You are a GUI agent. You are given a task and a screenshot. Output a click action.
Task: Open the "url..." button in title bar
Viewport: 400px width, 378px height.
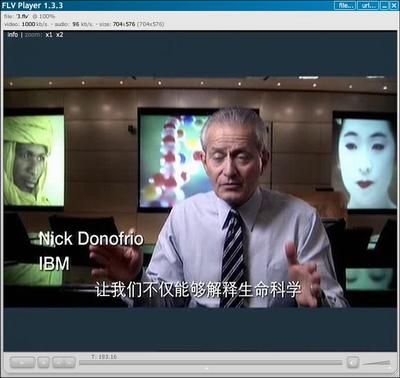click(x=368, y=5)
